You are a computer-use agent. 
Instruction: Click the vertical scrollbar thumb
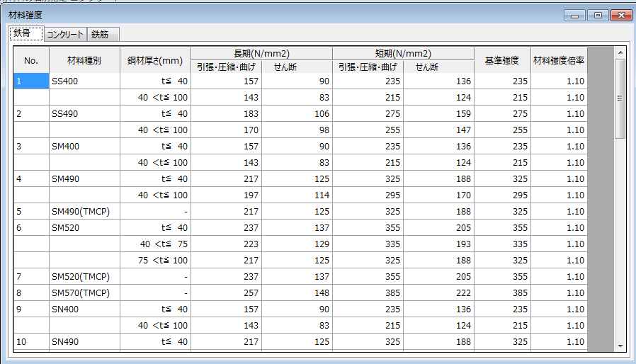tap(620, 98)
